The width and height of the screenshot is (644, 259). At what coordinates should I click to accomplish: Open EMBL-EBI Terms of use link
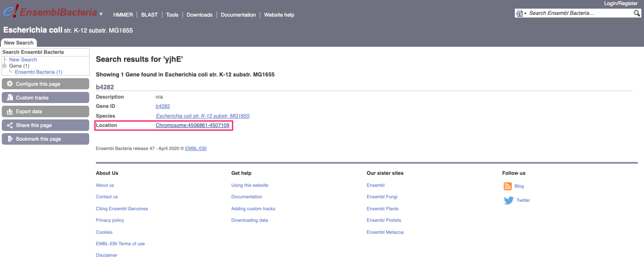pyautogui.click(x=120, y=243)
